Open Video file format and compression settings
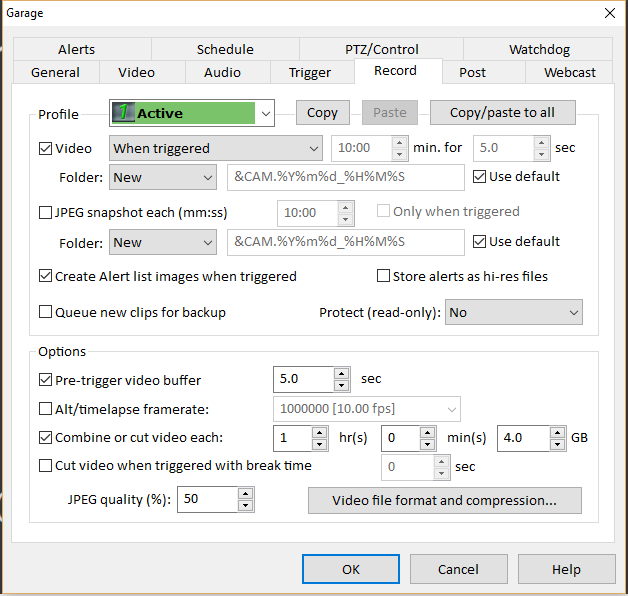The width and height of the screenshot is (628, 596). [x=444, y=500]
